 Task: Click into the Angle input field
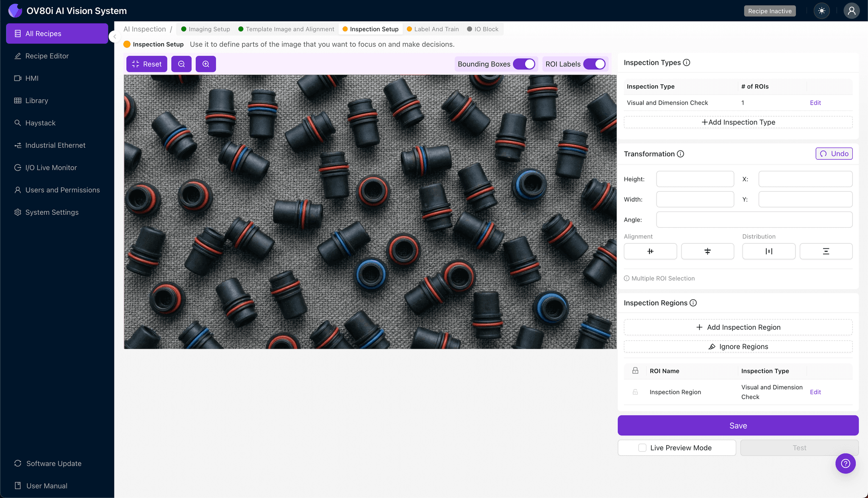click(x=754, y=220)
